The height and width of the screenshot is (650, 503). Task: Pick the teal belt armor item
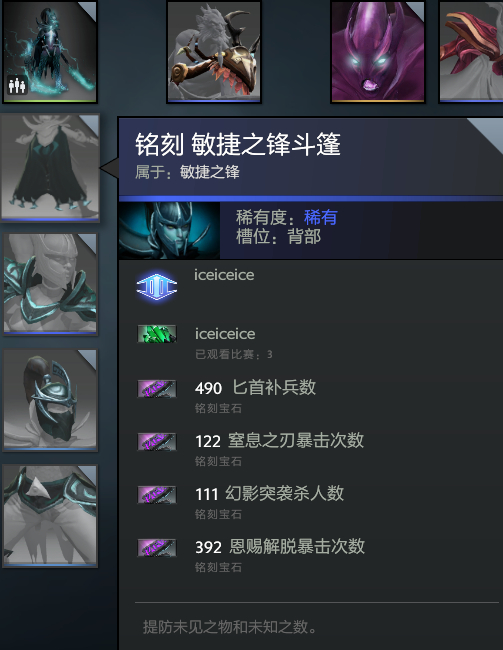coord(50,516)
